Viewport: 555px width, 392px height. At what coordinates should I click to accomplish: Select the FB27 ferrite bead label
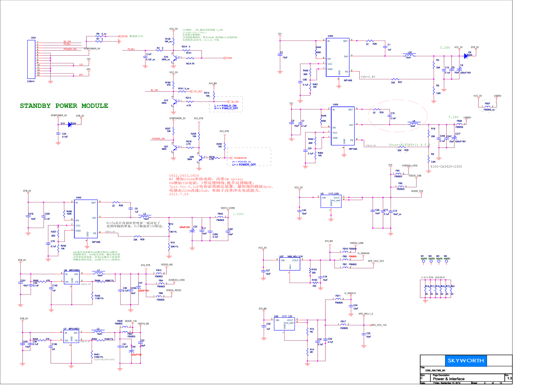487,104
